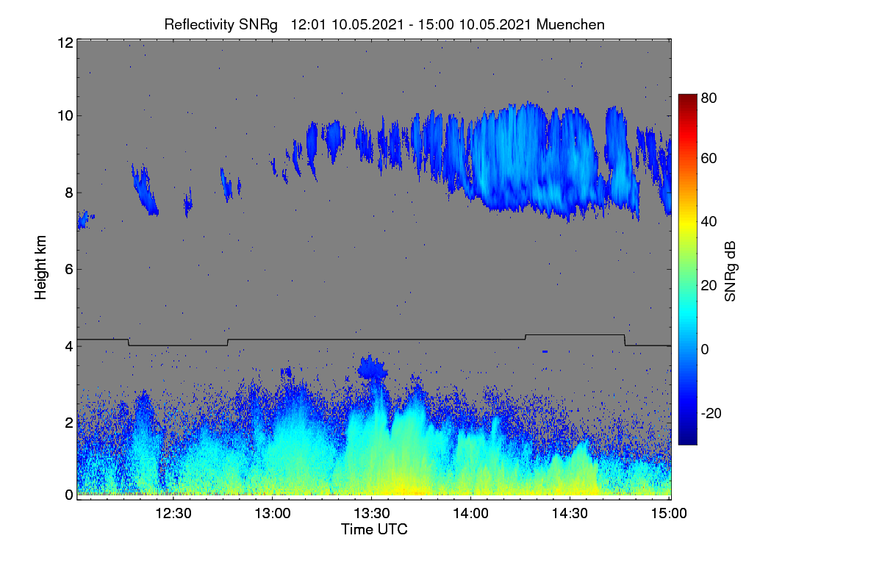Click the 13:30 time axis label
Screen dimensions: 882x588
coord(372,513)
